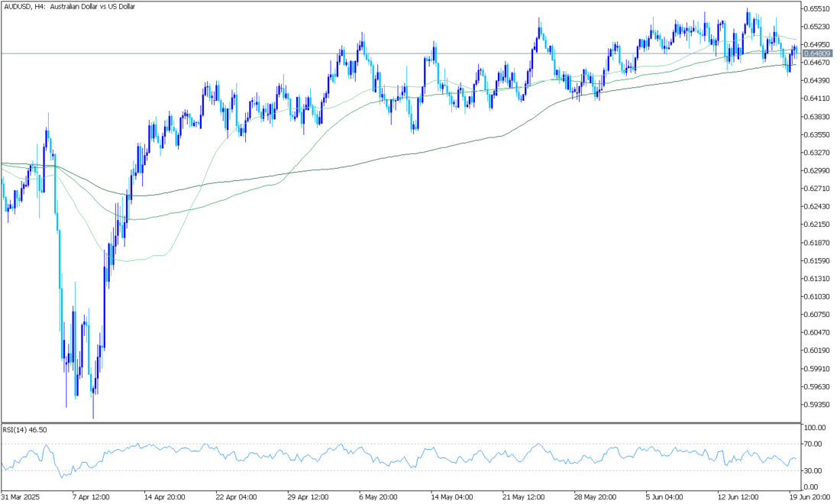This screenshot has height=504, width=840.
Task: Click the 0.62150 price axis label
Action: click(818, 225)
